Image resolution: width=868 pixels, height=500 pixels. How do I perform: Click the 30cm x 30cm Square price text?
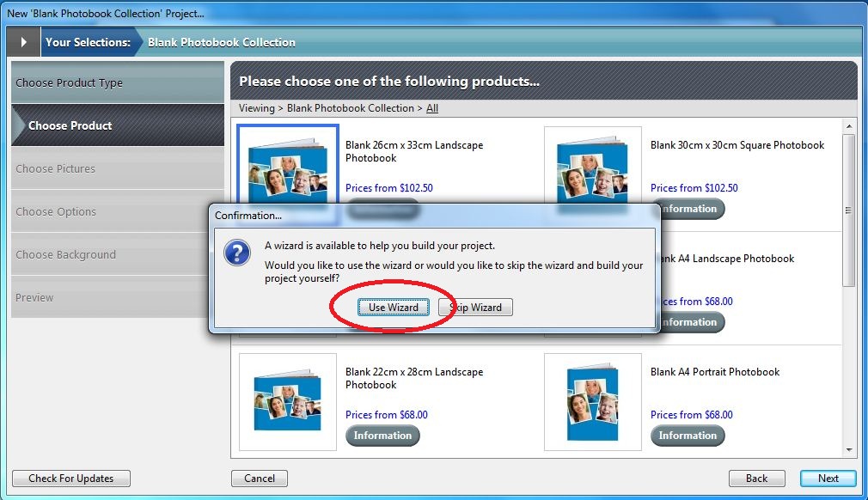[x=694, y=188]
